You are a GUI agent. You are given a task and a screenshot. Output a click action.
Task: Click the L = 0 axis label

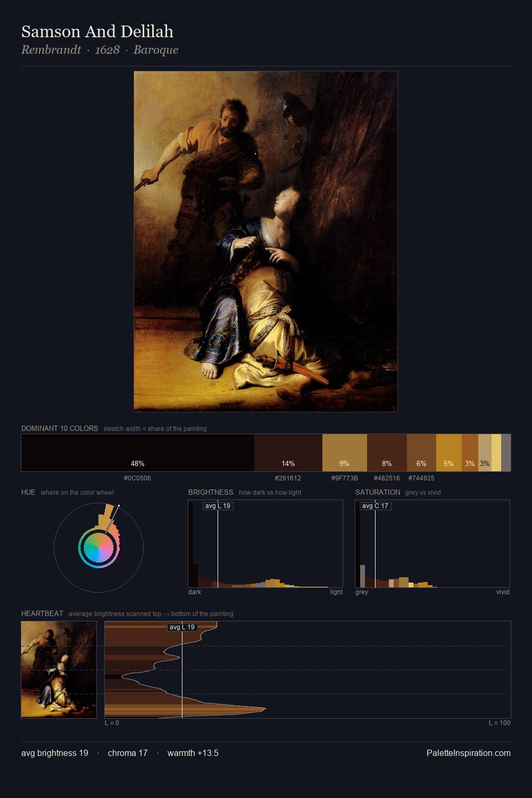(x=112, y=723)
